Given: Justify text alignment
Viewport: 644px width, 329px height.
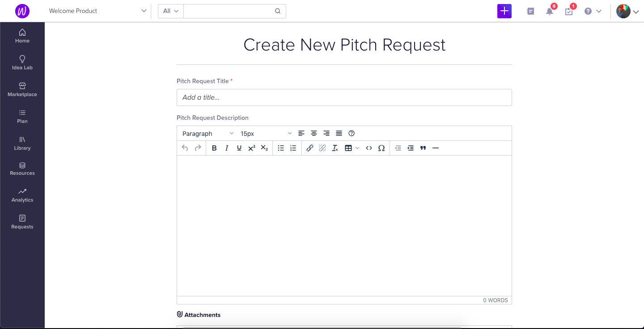Looking at the screenshot, I should [x=339, y=133].
